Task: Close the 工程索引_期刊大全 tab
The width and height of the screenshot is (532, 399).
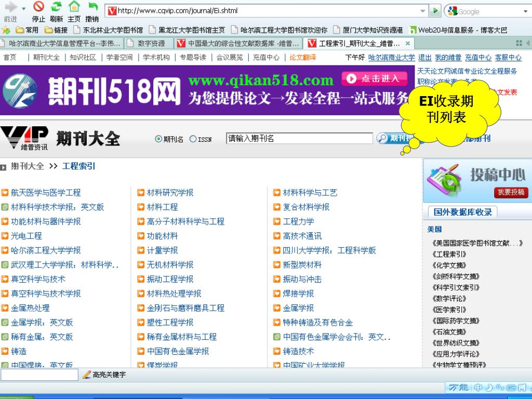Action: click(x=408, y=44)
